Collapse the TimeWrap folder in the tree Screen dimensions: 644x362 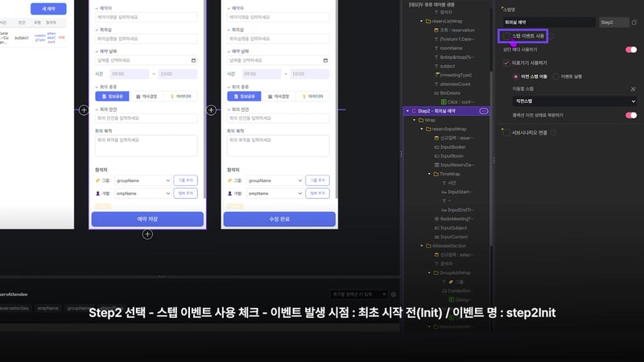click(428, 173)
